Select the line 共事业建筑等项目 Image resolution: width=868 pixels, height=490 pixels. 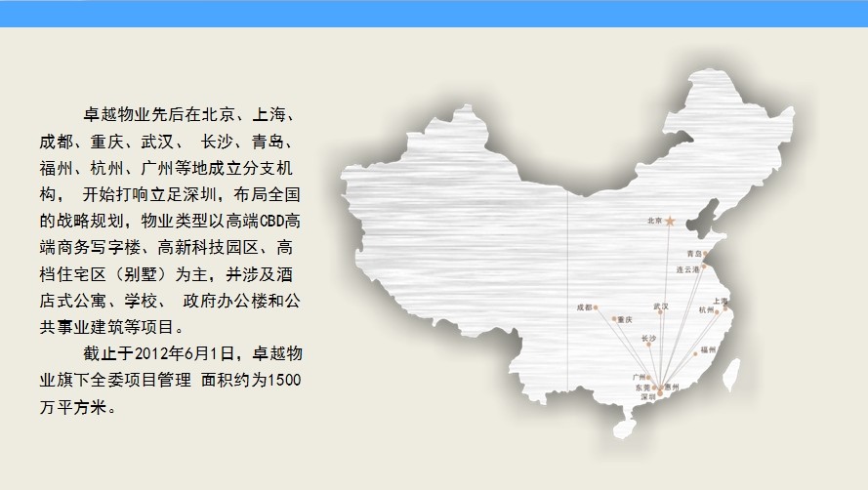pos(112,327)
